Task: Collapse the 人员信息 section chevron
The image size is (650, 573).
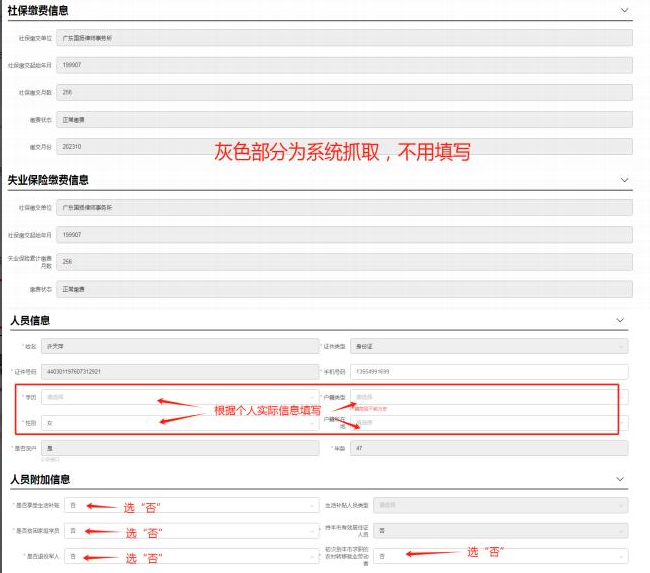Action: coord(620,320)
